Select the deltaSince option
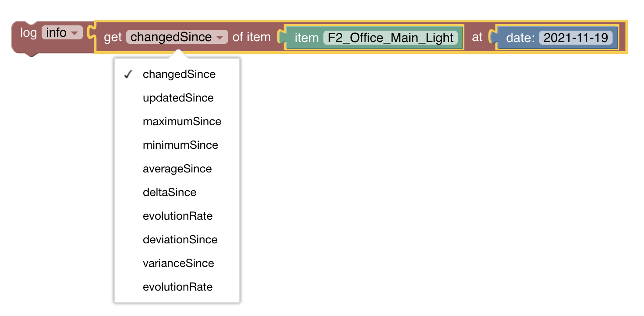644x316 pixels. pos(177,192)
